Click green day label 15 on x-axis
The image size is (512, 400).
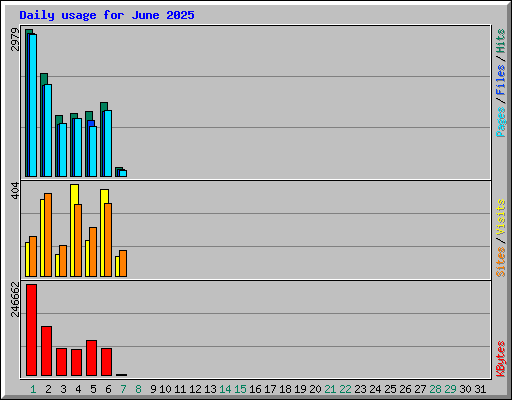point(240,389)
